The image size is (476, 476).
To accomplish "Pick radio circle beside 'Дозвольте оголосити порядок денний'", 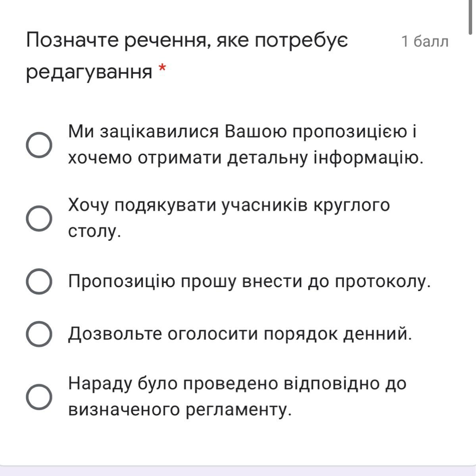I will pos(39,334).
